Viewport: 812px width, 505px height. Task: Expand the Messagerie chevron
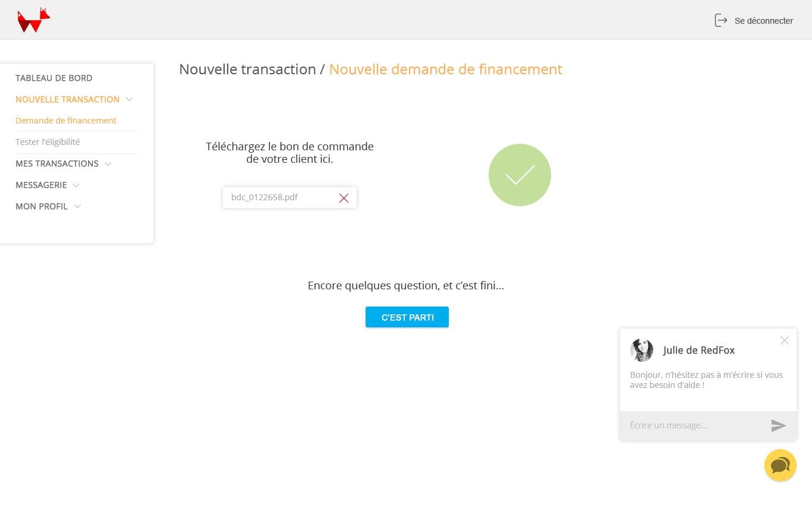(76, 185)
